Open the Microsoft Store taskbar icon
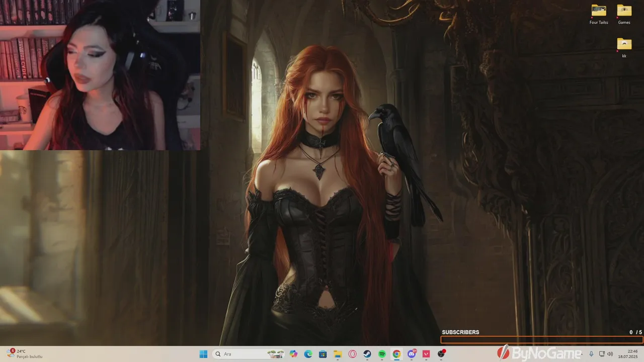The height and width of the screenshot is (362, 644). 323,354
